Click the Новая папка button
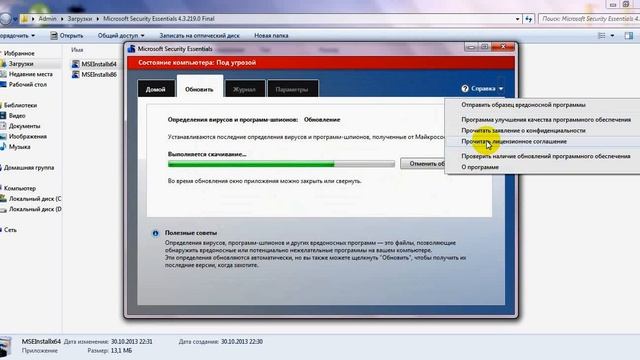This screenshot has width=640, height=360. click(271, 36)
